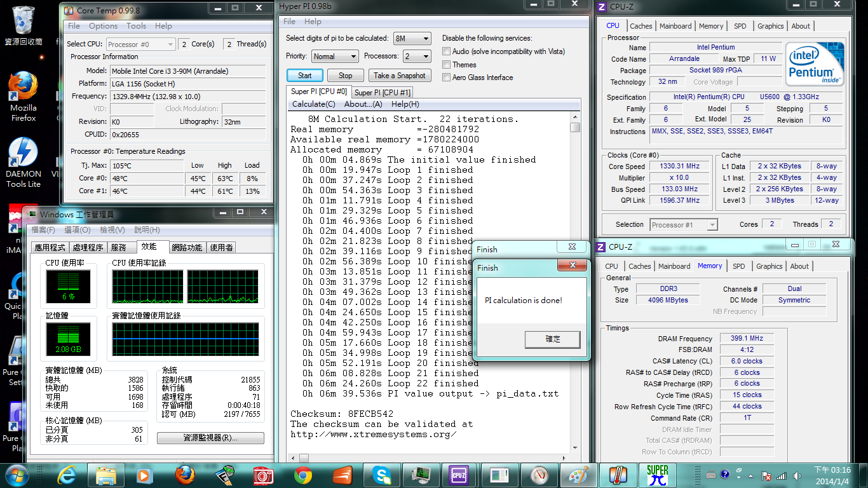This screenshot has height=488, width=868.
Task: Open Core Temp Tools menu
Action: click(136, 26)
